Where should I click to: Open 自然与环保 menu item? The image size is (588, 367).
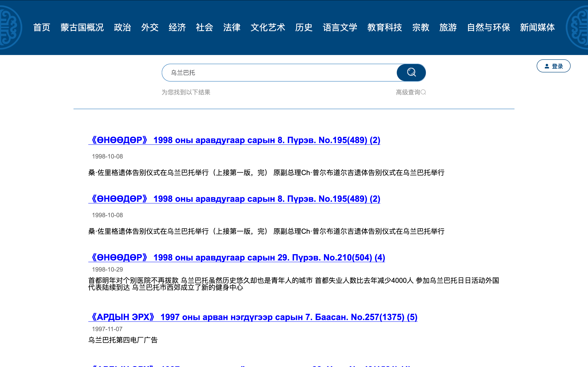pos(488,27)
